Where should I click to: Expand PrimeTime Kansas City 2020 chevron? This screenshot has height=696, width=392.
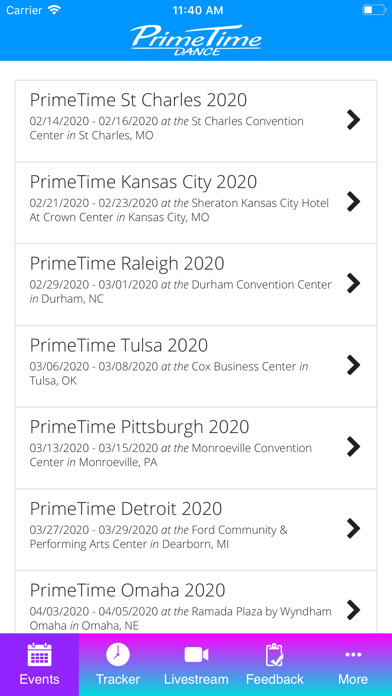point(353,202)
